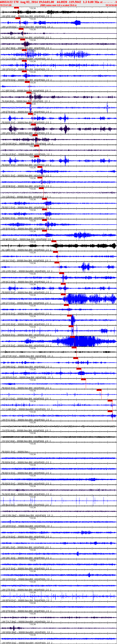Select the red pick marker on the UW DY2 trace

(99, 390)
